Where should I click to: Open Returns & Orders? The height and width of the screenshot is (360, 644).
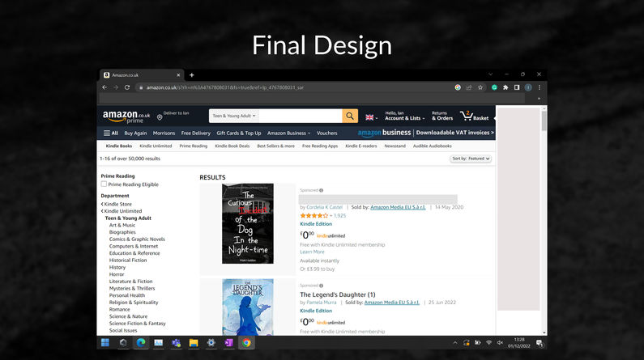click(x=442, y=116)
